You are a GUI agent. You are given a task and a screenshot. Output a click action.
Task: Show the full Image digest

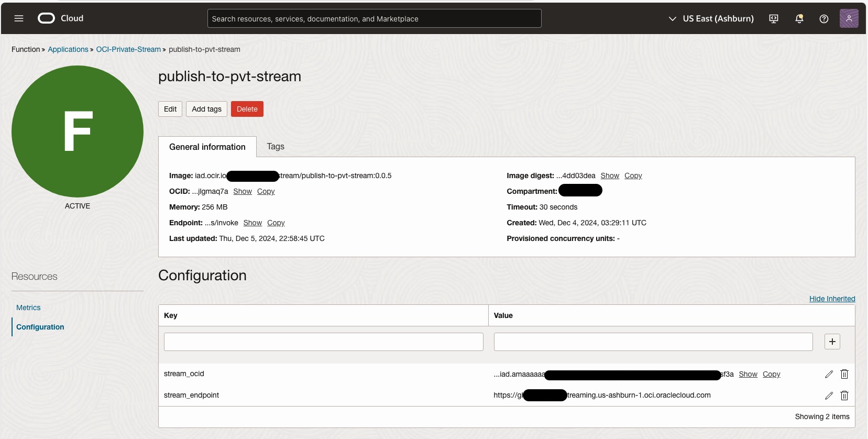[610, 175]
